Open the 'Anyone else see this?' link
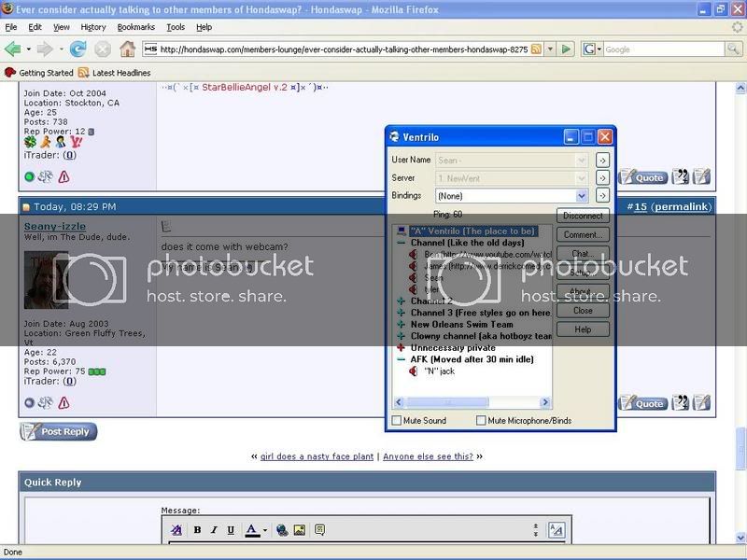The height and width of the screenshot is (560, 747). click(429, 456)
